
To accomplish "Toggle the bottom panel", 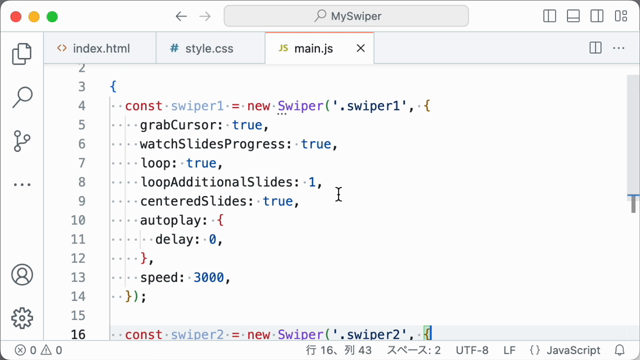I will [573, 16].
